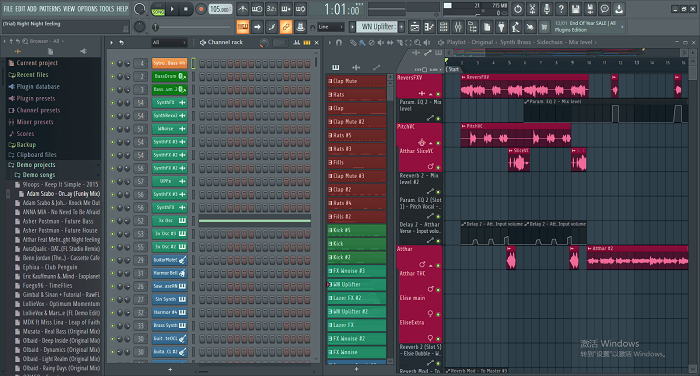Toggle Pat/Song mode switch

click(x=158, y=9)
